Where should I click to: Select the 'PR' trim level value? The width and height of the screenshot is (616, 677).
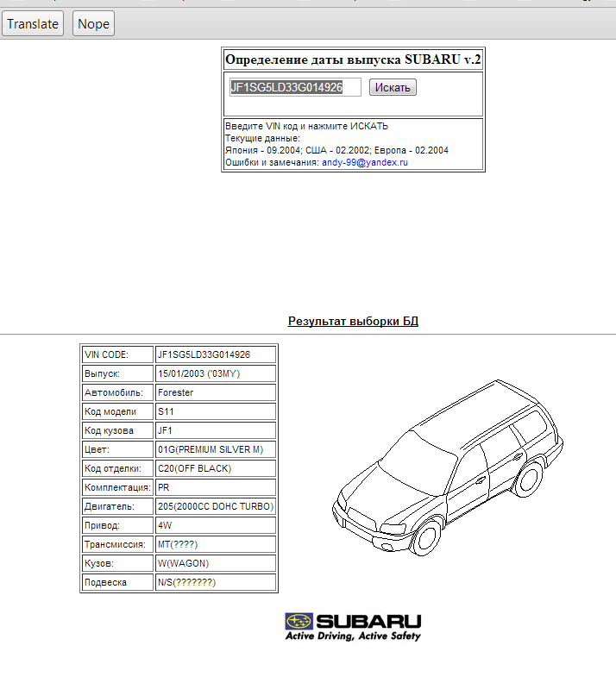coord(216,487)
